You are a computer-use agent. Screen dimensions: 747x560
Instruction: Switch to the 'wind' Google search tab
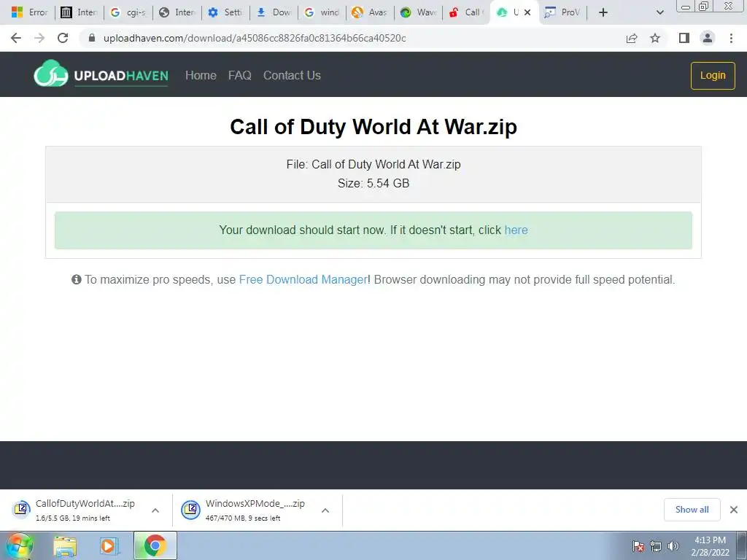[x=322, y=12]
